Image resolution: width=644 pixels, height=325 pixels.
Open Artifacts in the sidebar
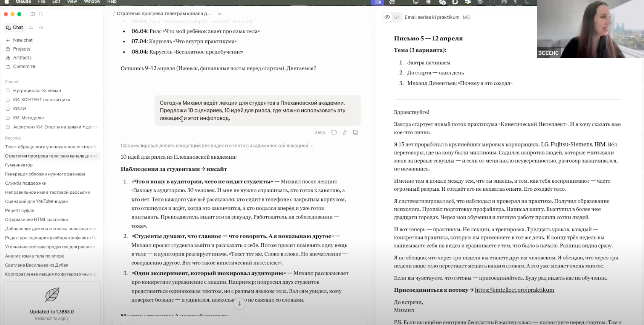[19, 58]
